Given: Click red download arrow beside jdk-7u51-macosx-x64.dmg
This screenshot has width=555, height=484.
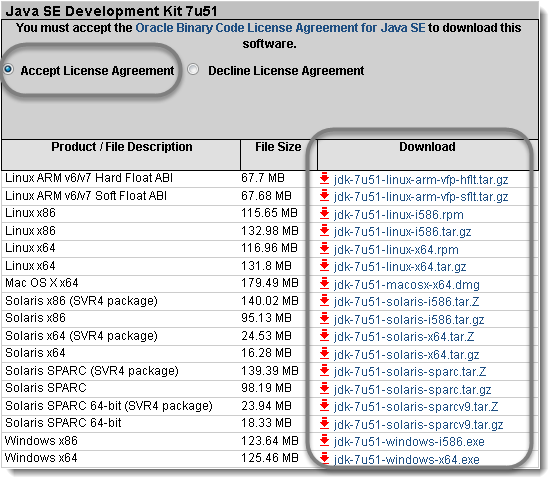Looking at the screenshot, I should coord(324,284).
